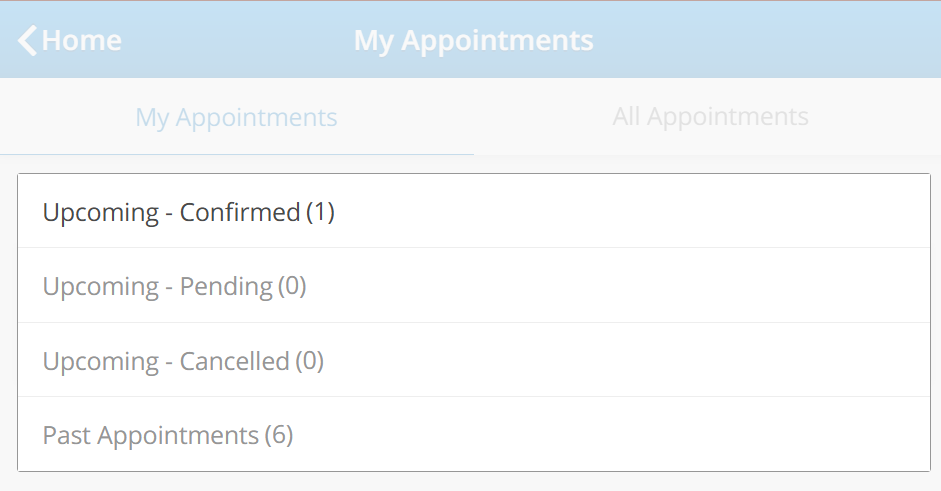The height and width of the screenshot is (491, 941).
Task: Switch to the All Appointments tab
Action: click(x=710, y=117)
